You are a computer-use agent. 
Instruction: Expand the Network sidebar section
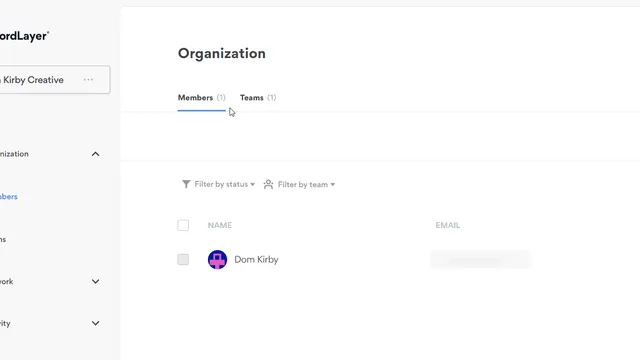pyautogui.click(x=95, y=281)
